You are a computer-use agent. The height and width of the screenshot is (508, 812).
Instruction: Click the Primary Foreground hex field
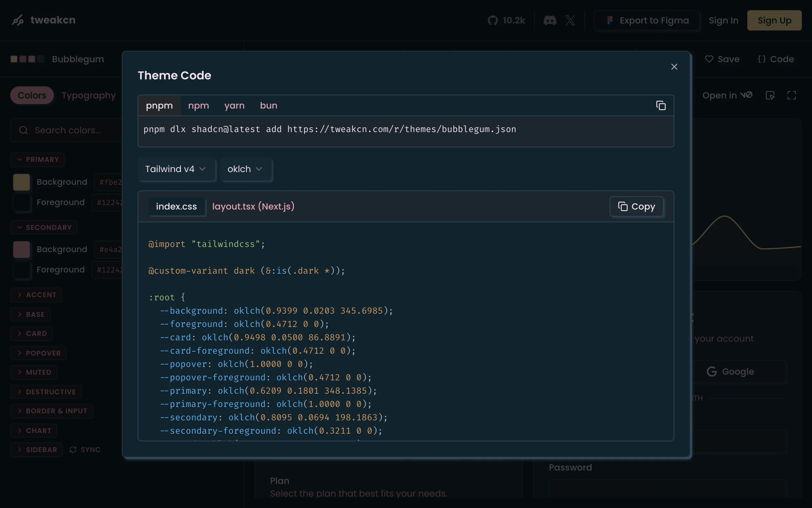pyautogui.click(x=107, y=203)
